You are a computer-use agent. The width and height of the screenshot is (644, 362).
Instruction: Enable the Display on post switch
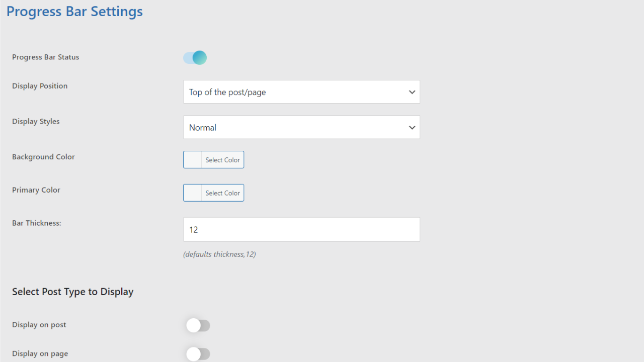tap(198, 326)
